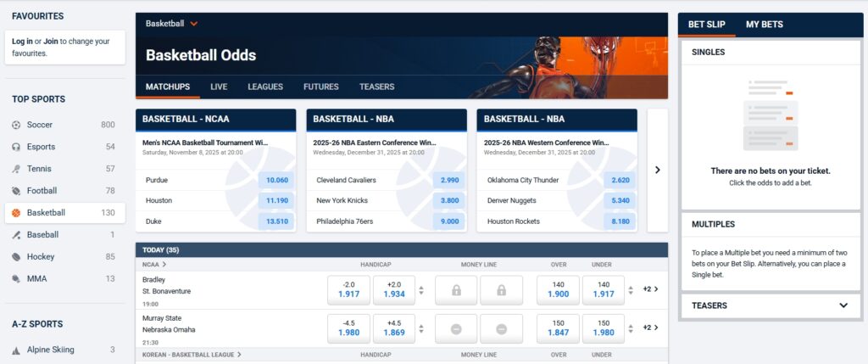
Task: Expand the NCAA league link under Today
Action: point(154,264)
